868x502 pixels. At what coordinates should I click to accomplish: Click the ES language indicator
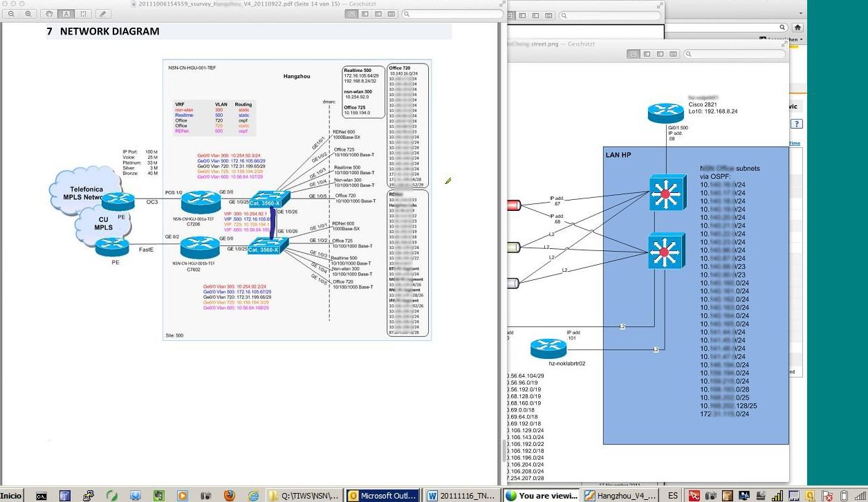pyautogui.click(x=673, y=496)
